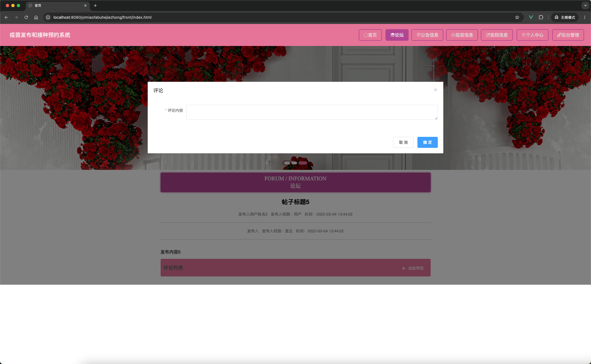The height and width of the screenshot is (364, 591).
Task: Bookmark page with the star icon
Action: point(517,17)
